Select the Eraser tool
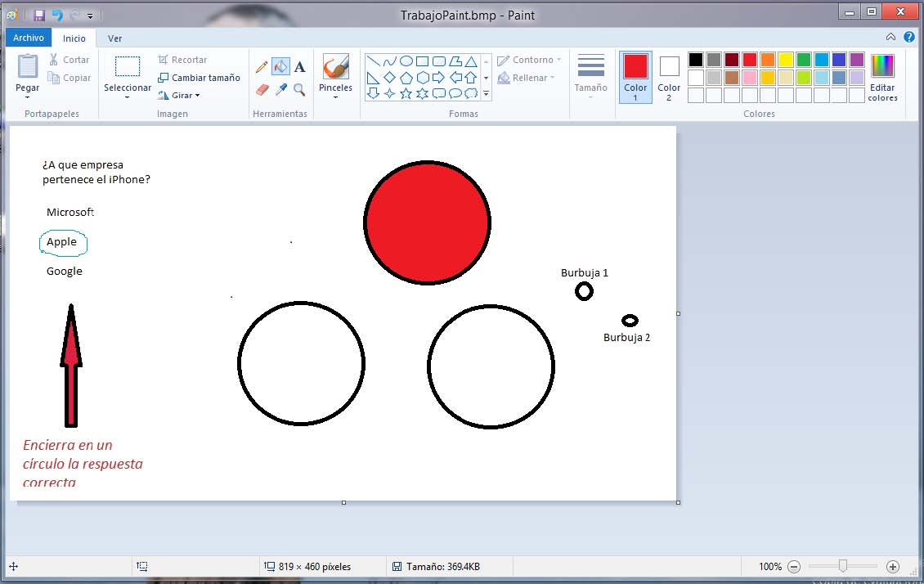This screenshot has width=924, height=584. 262,89
